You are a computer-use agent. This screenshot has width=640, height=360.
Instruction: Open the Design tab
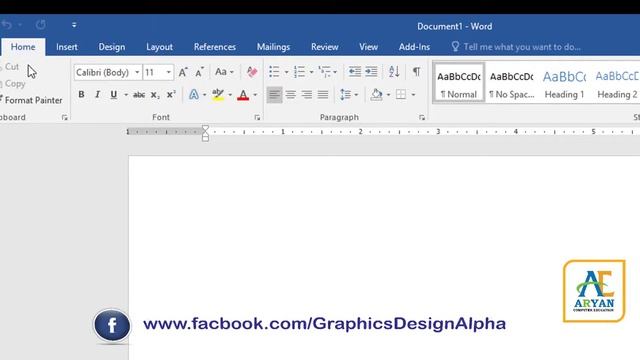pyautogui.click(x=111, y=47)
